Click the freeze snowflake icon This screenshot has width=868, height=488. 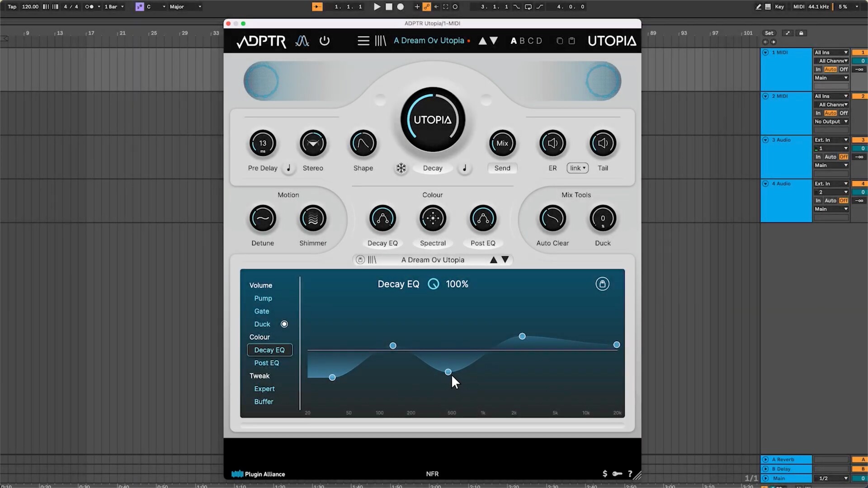pos(401,168)
